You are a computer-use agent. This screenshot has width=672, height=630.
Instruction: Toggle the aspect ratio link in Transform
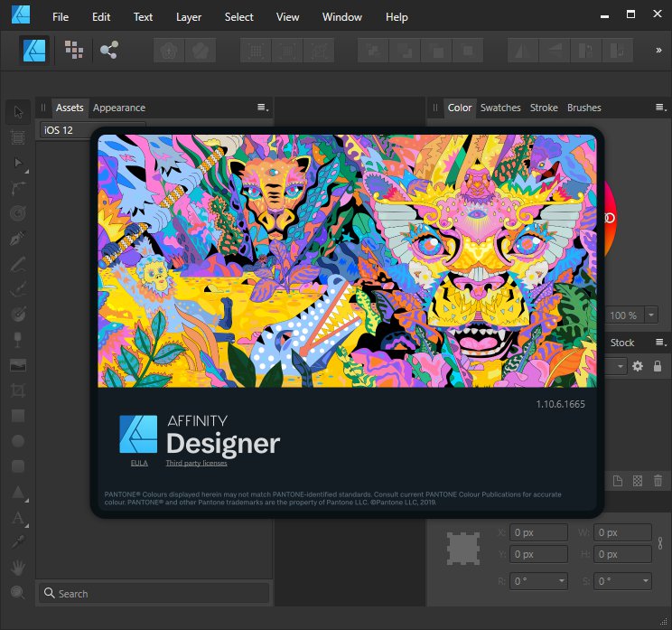click(660, 543)
